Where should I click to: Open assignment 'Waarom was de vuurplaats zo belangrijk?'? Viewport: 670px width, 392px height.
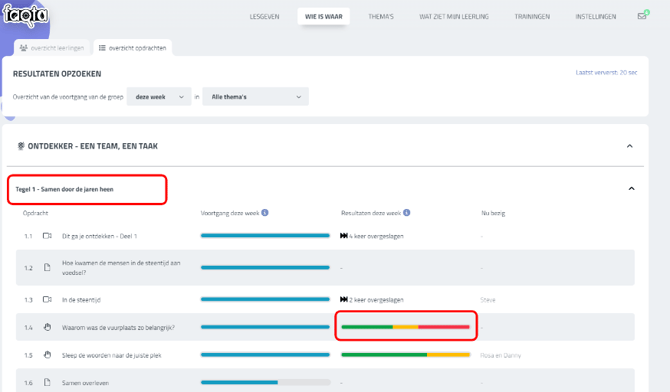coord(118,328)
